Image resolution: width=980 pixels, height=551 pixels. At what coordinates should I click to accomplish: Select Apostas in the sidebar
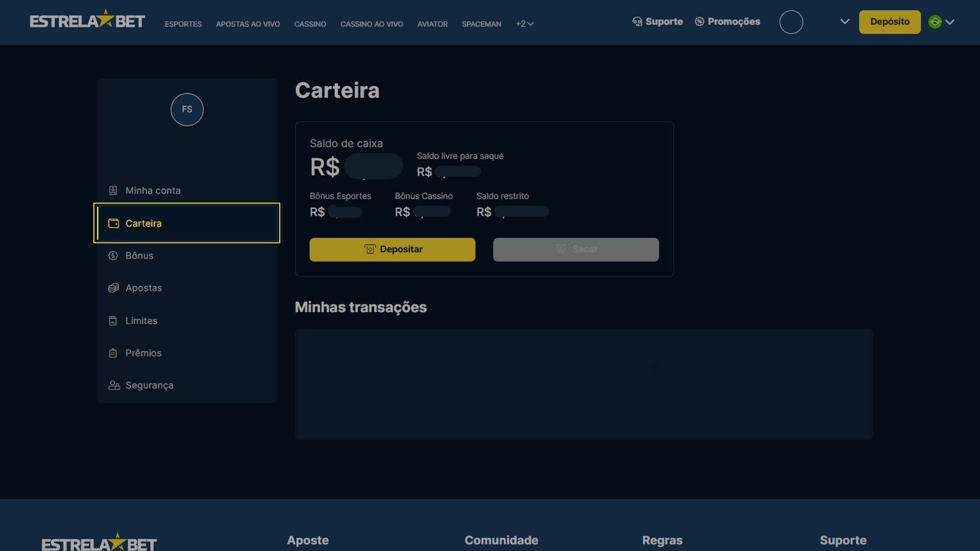tap(187, 288)
